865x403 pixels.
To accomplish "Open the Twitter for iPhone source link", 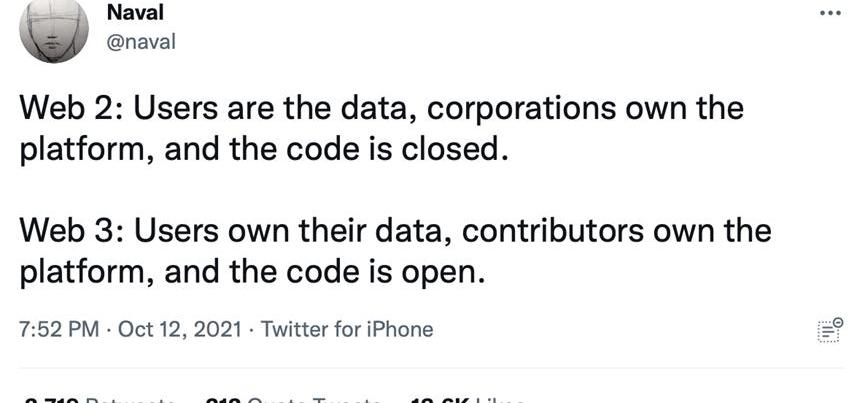I will [347, 329].
